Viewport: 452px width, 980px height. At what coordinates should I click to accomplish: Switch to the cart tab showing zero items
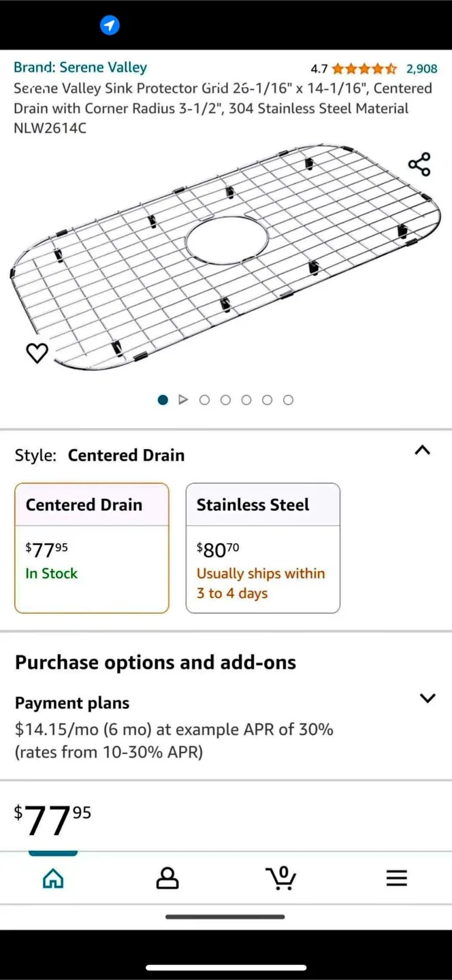[x=281, y=877]
